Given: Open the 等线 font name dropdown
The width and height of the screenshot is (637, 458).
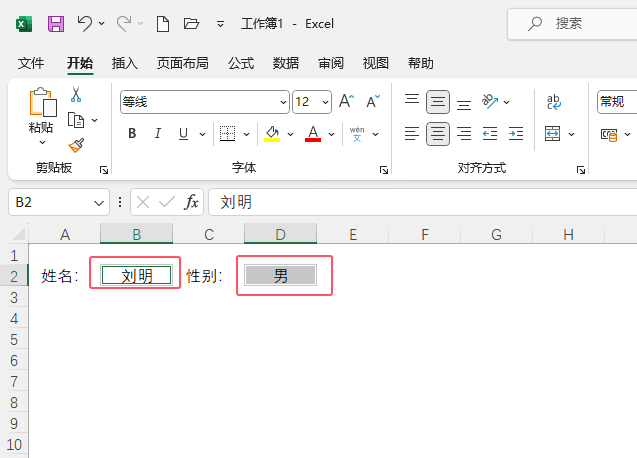Looking at the screenshot, I should pos(283,102).
